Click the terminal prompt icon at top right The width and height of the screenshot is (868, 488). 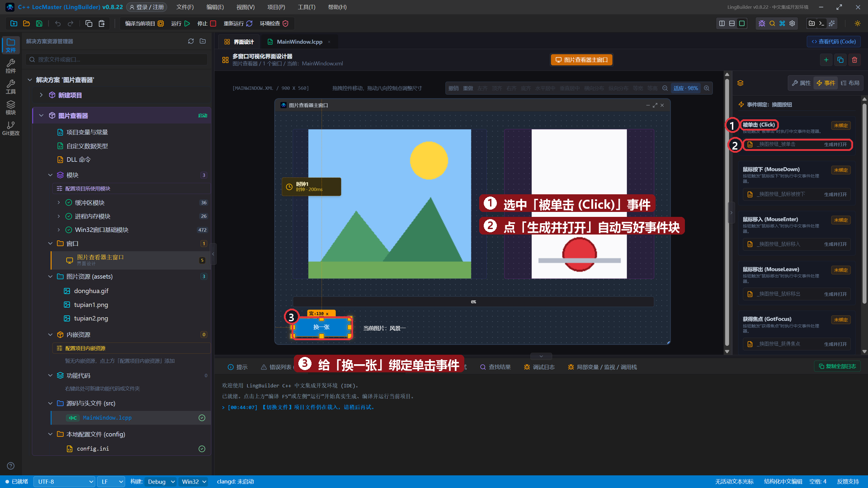[x=822, y=23]
